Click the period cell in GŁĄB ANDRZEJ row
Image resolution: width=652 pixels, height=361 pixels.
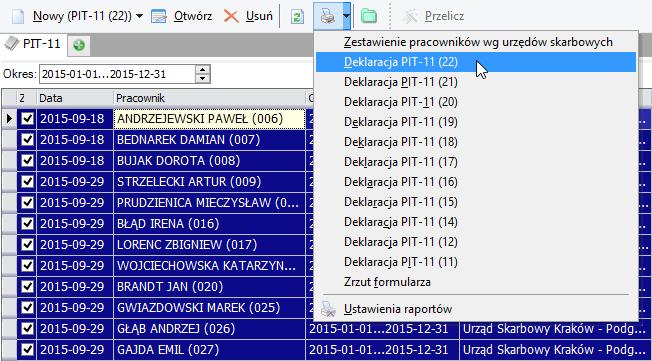click(382, 329)
